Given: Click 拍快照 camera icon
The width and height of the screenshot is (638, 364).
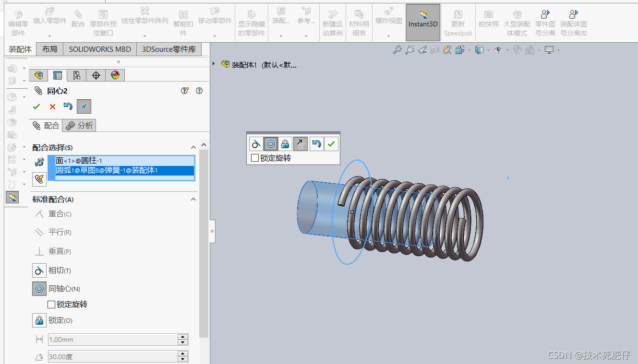Looking at the screenshot, I should coord(488,19).
